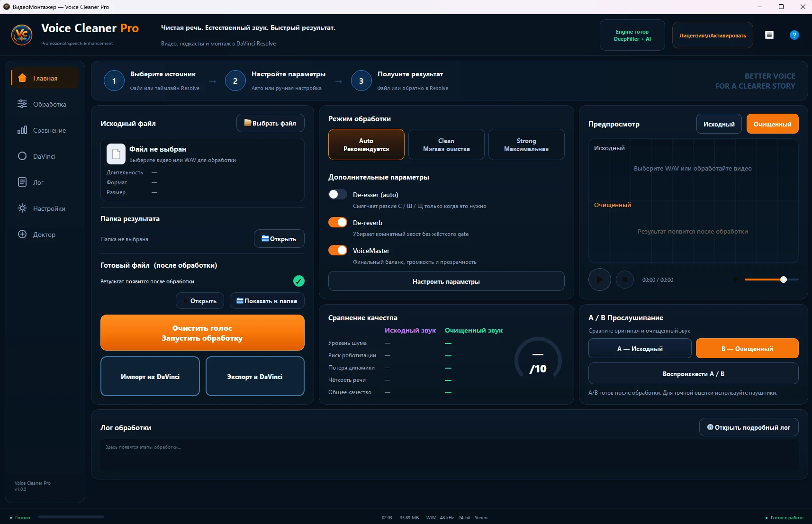Open the list icon in the header
Image resolution: width=812 pixels, height=524 pixels.
(x=769, y=35)
